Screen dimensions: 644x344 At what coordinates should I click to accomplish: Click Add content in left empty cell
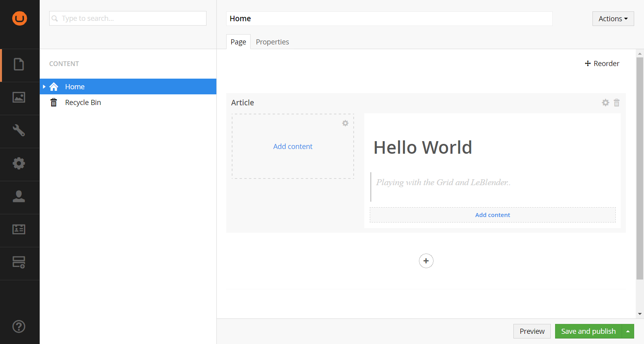tap(293, 146)
